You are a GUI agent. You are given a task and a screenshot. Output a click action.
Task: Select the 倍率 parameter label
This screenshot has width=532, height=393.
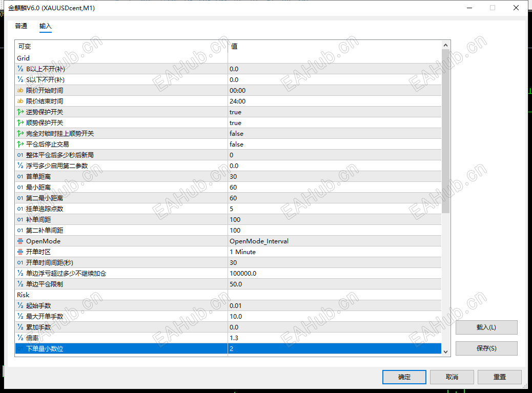tap(32, 338)
